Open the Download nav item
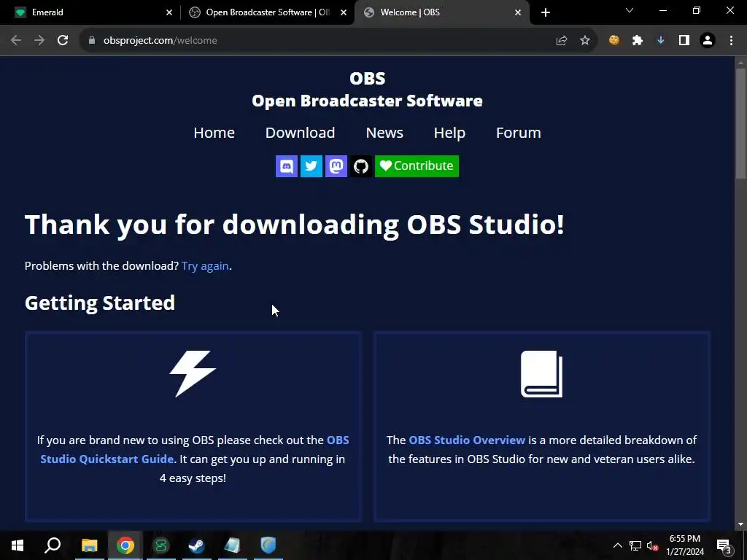Viewport: 747px width, 560px height. point(300,133)
